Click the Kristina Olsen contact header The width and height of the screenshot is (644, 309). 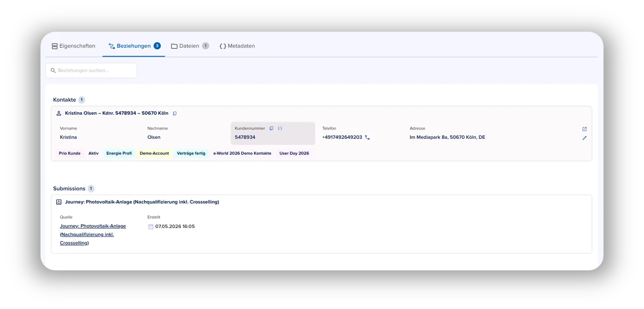tap(116, 113)
